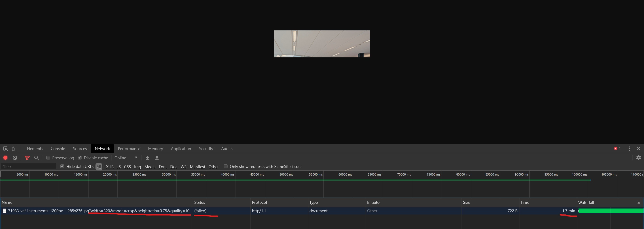The height and width of the screenshot is (229, 644).
Task: Click the Filter text input field
Action: pyautogui.click(x=28, y=167)
